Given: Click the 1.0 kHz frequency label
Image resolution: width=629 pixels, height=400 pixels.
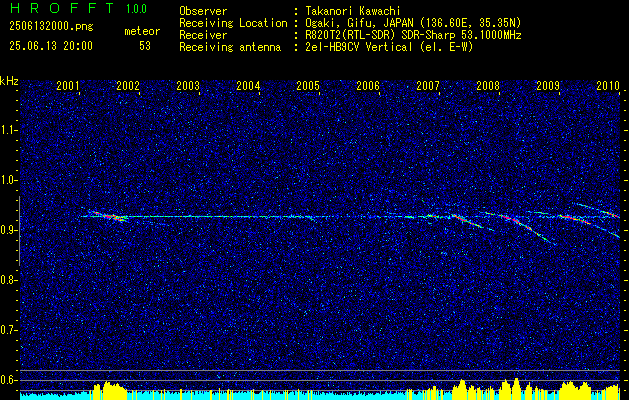Looking at the screenshot, I should (8, 181).
